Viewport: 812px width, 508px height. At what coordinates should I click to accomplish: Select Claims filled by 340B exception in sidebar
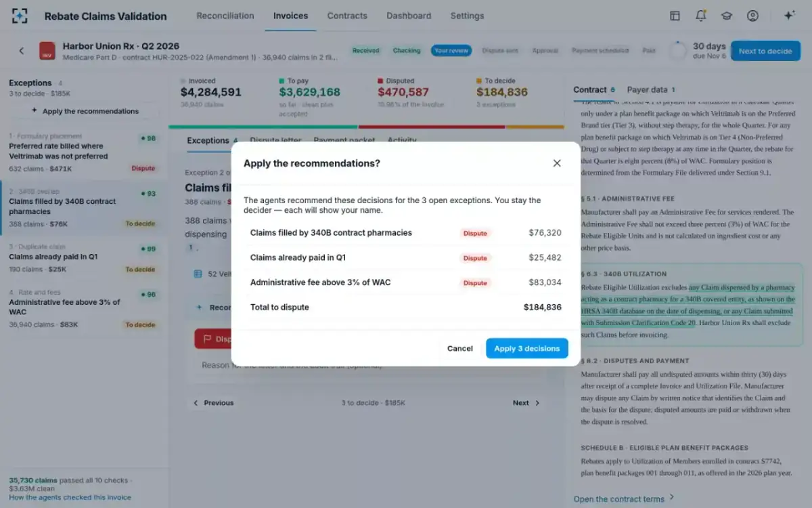[84, 208]
